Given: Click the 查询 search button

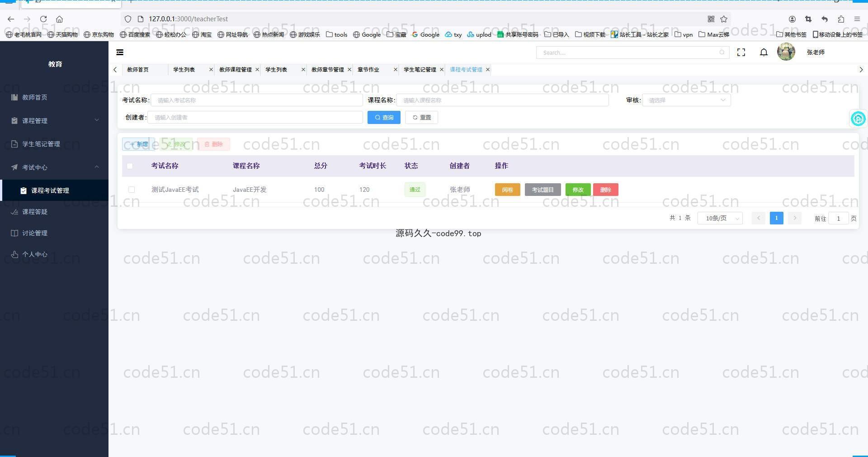Looking at the screenshot, I should [384, 118].
